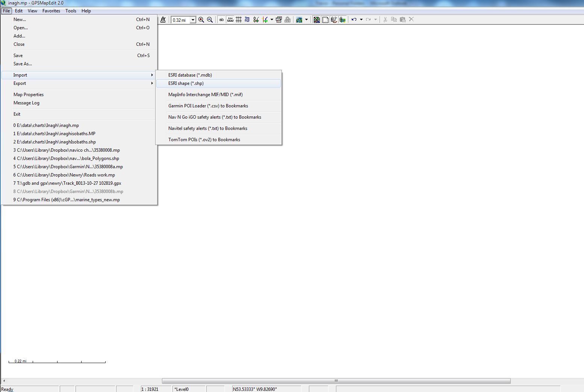Screen dimensions: 584x392
Task: Open the Help menu
Action: [86, 11]
